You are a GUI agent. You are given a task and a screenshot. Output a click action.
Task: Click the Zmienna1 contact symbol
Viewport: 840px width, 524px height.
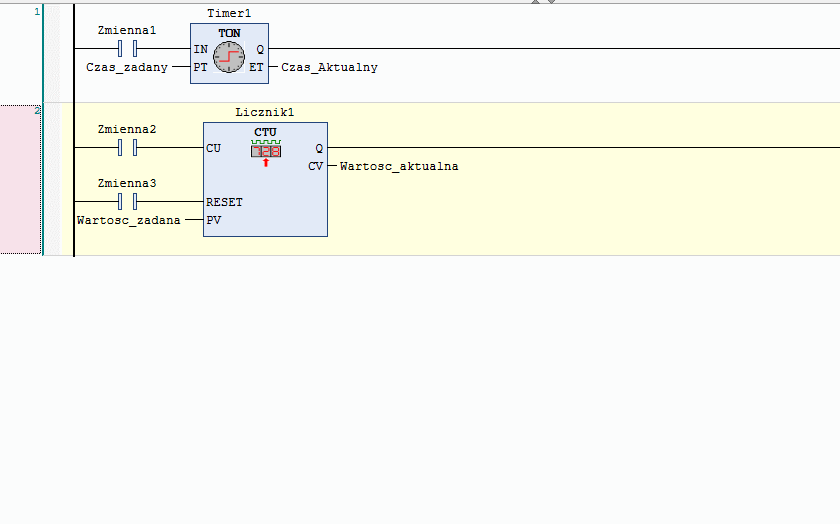[x=128, y=49]
